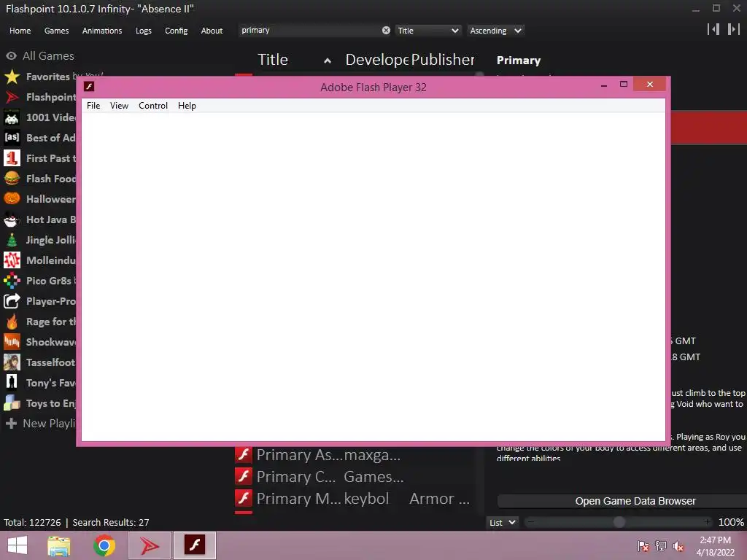Viewport: 747px width, 560px height.
Task: Click Flash icon beside Primary M... row
Action: (244, 498)
